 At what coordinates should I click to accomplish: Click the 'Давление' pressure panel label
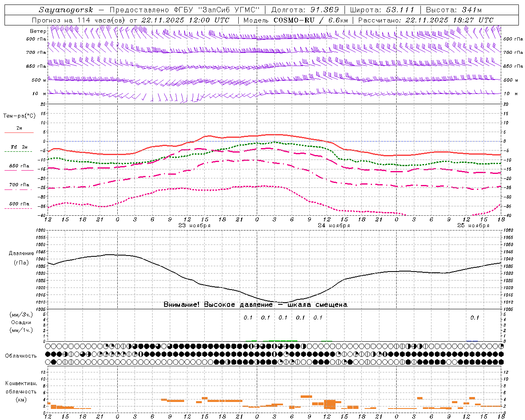(x=21, y=253)
